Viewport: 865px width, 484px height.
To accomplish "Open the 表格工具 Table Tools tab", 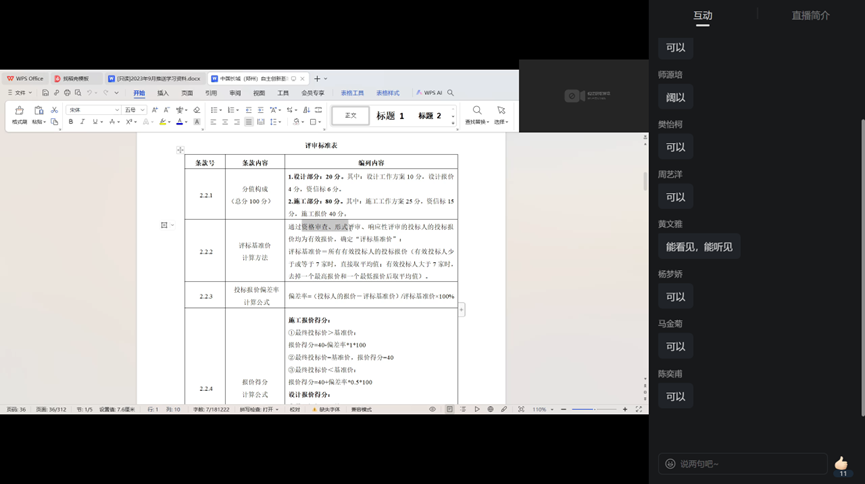I will (352, 93).
